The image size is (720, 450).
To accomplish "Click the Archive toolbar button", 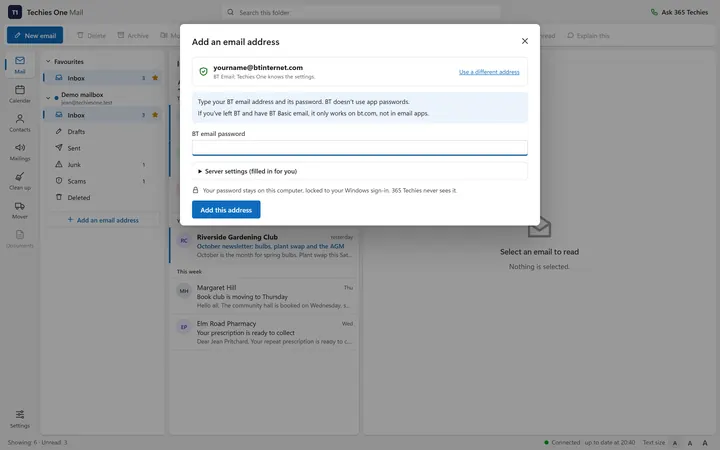I will [133, 35].
